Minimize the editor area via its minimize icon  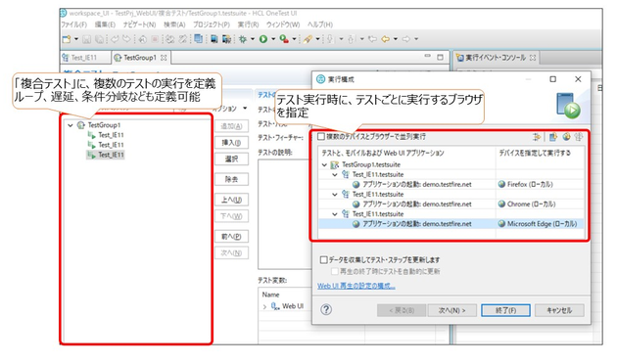(x=428, y=57)
